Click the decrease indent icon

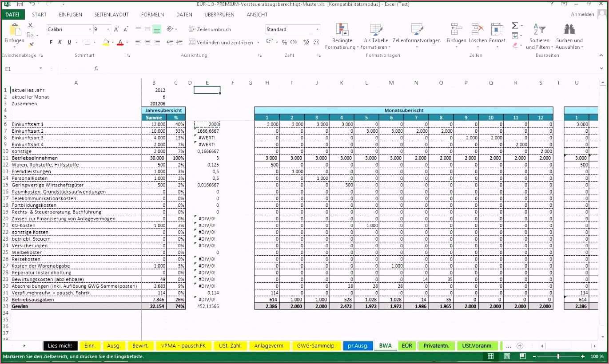coord(170,42)
